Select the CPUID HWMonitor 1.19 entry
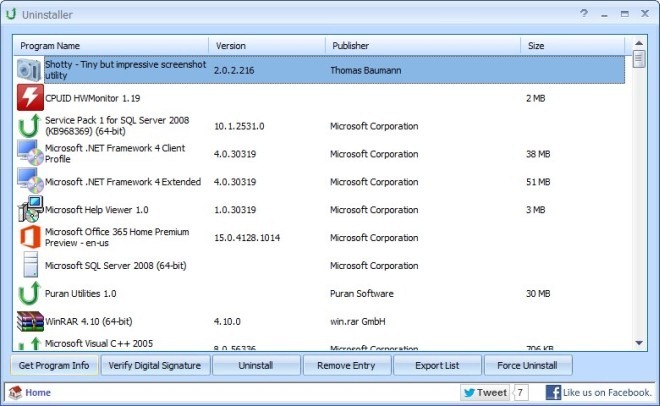Viewport: 660px width, 406px height. click(x=93, y=98)
